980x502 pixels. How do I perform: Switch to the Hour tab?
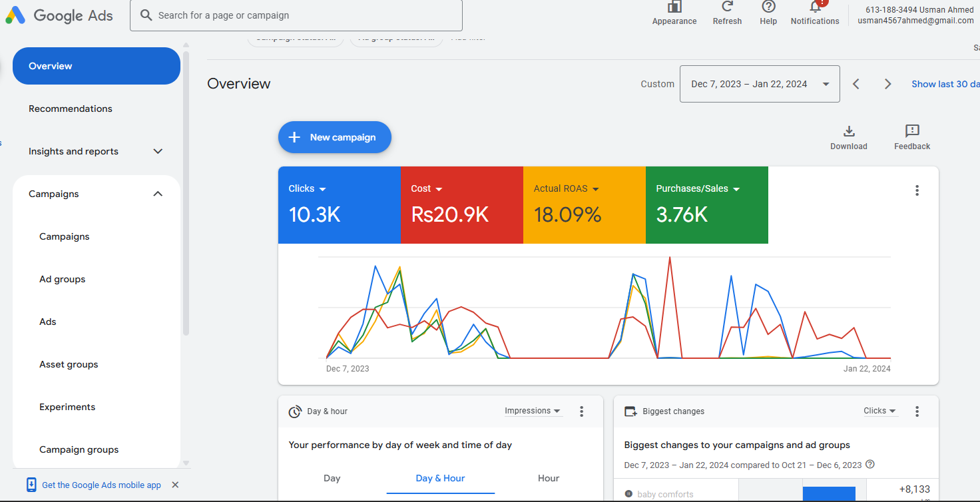coord(549,478)
